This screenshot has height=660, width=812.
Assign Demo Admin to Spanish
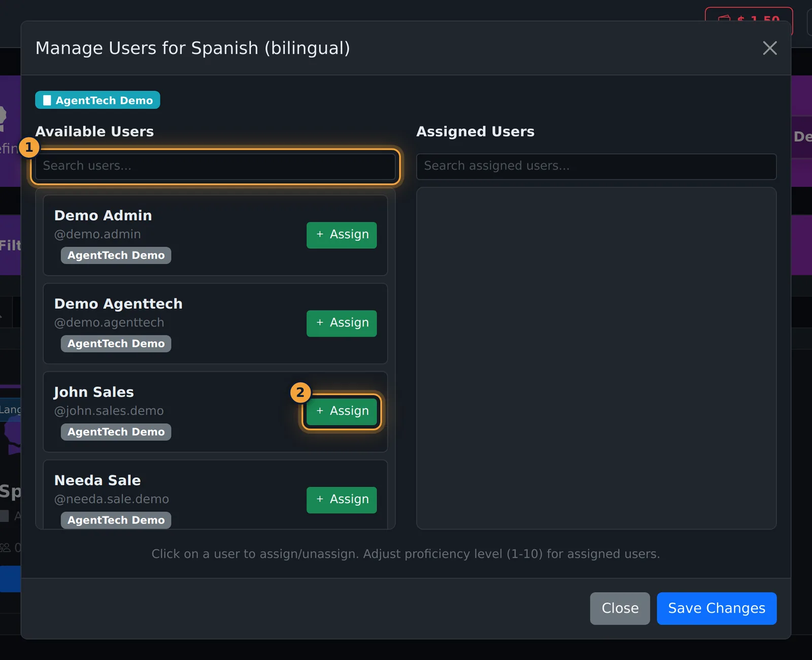click(342, 235)
